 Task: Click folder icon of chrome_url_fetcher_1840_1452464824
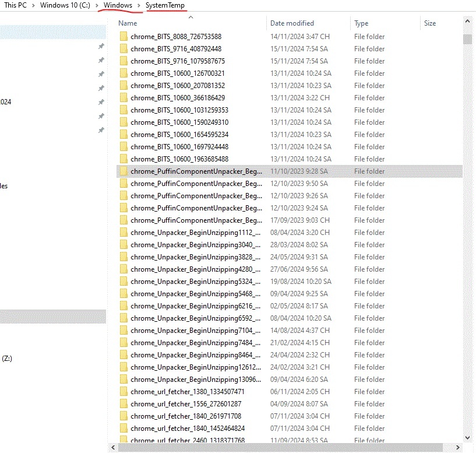pos(124,428)
